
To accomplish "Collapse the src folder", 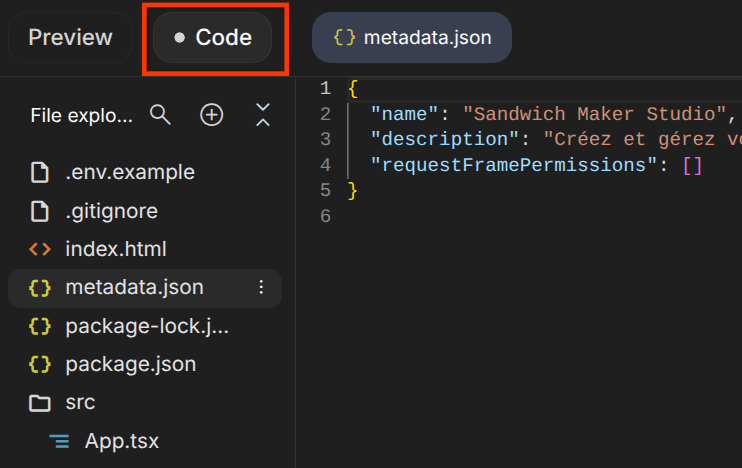I will coord(80,403).
